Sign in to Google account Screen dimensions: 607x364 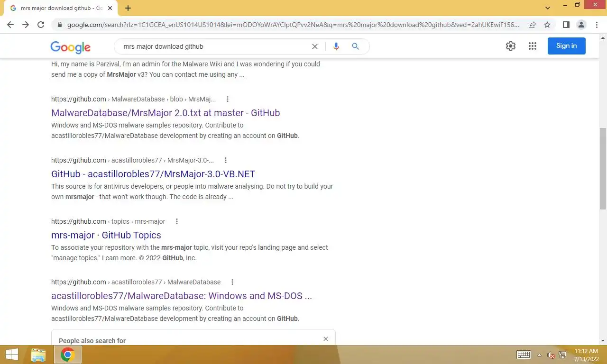[x=567, y=46]
